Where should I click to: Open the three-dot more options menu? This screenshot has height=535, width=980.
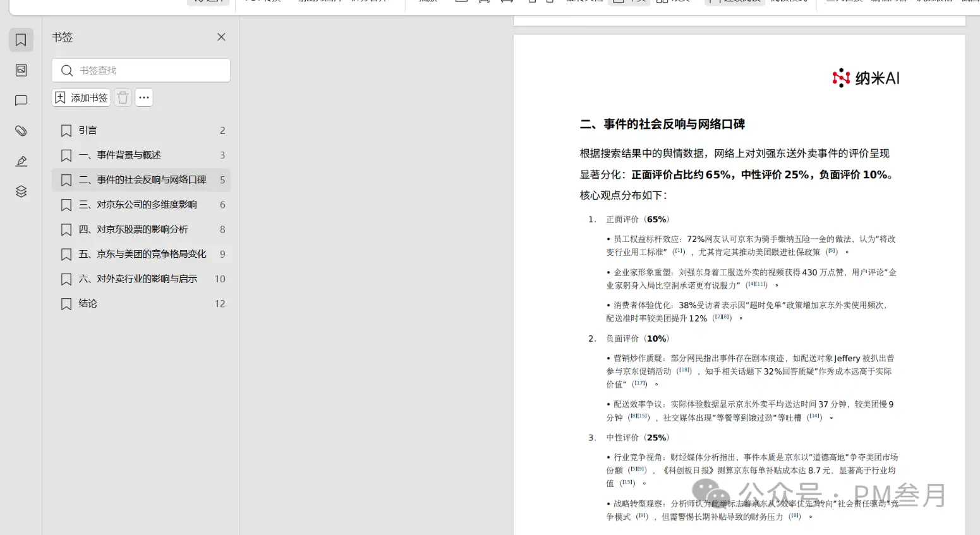tap(144, 98)
